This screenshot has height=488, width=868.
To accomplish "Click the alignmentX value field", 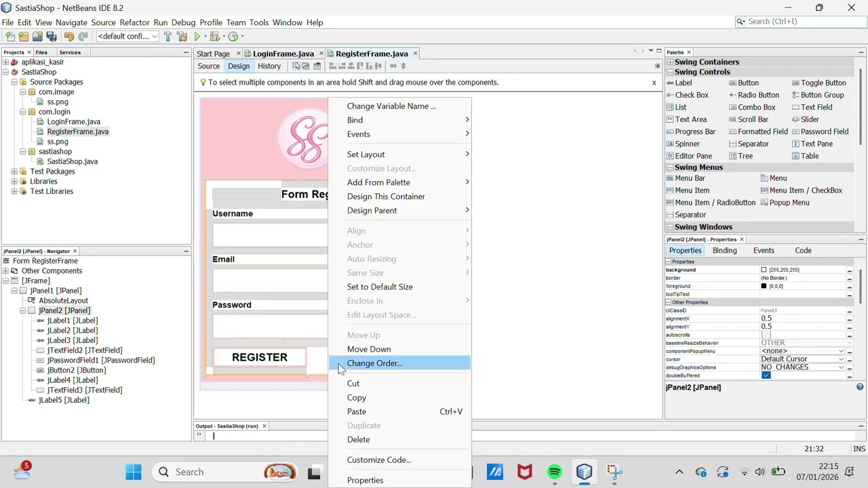I will (802, 319).
